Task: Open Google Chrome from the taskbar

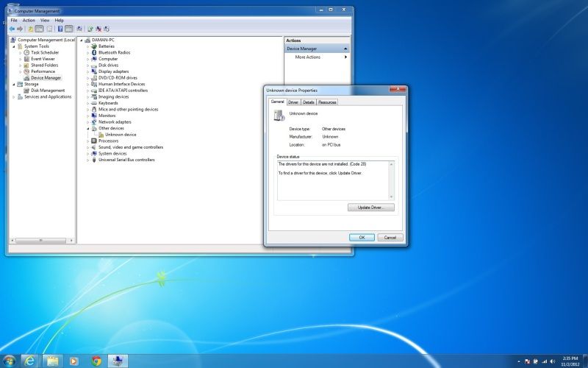Action: 96,361
